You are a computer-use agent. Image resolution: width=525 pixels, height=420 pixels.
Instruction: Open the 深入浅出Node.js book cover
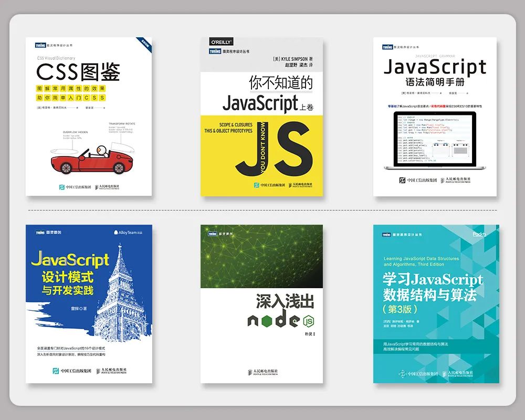coord(262,304)
